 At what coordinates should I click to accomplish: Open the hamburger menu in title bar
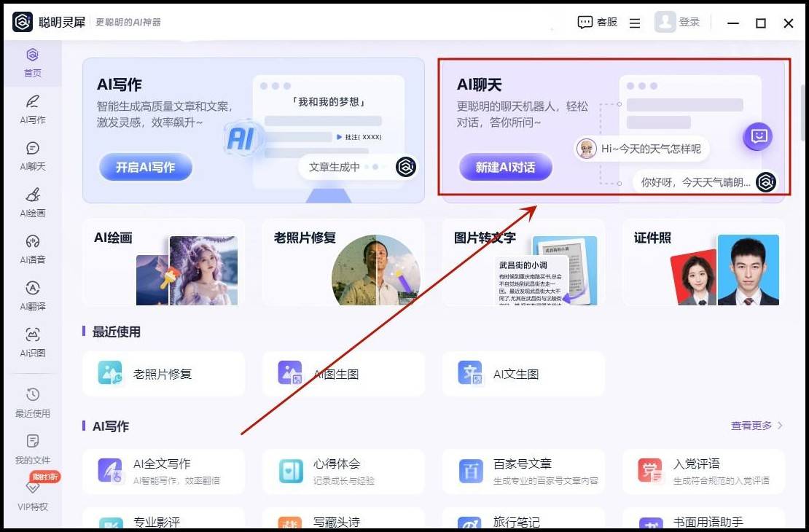pyautogui.click(x=635, y=23)
